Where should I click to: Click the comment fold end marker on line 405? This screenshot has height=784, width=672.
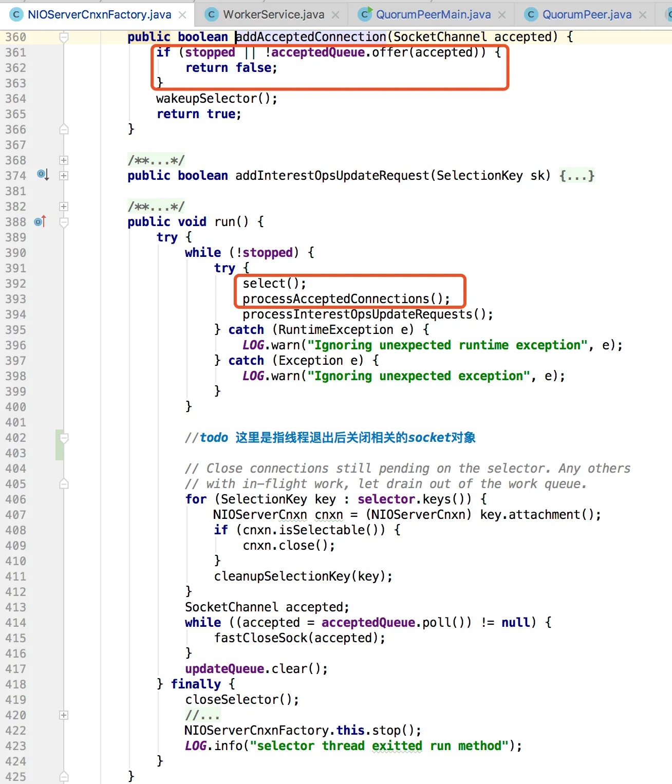pyautogui.click(x=64, y=483)
